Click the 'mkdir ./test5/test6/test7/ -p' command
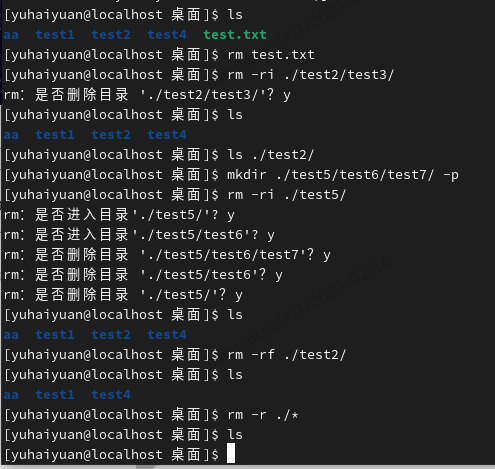Viewport: 495px width, 469px height. pos(343,175)
